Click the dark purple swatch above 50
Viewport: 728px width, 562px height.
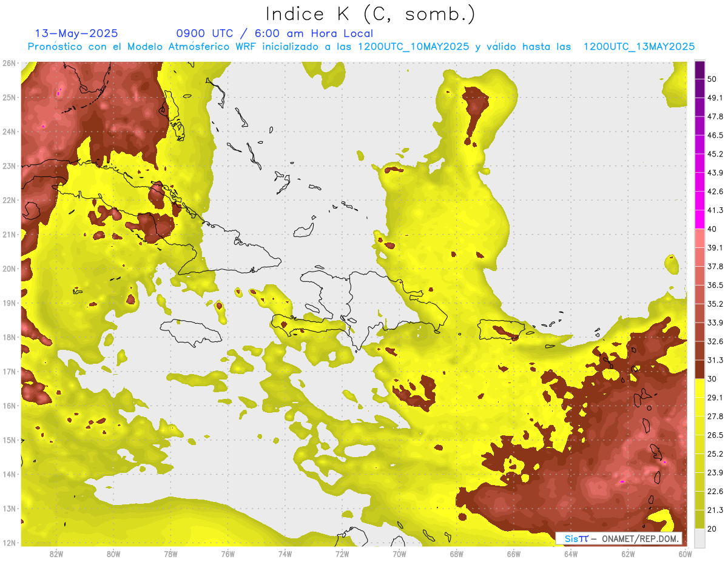tap(699, 70)
